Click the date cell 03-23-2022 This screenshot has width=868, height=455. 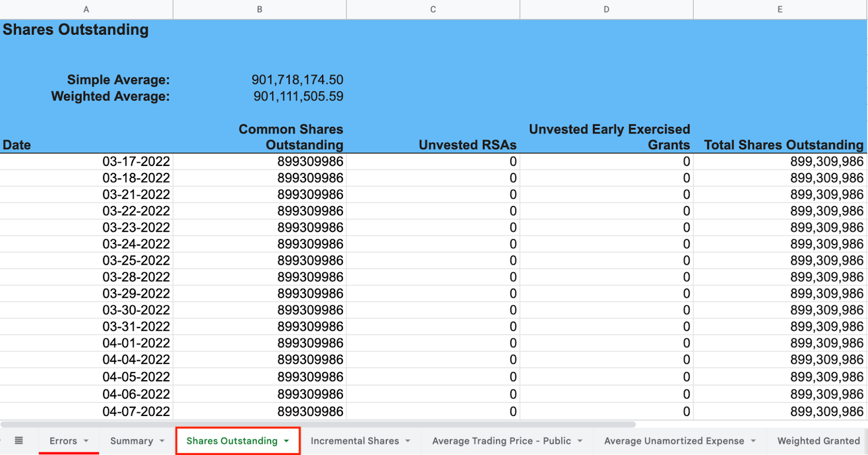[x=86, y=227]
